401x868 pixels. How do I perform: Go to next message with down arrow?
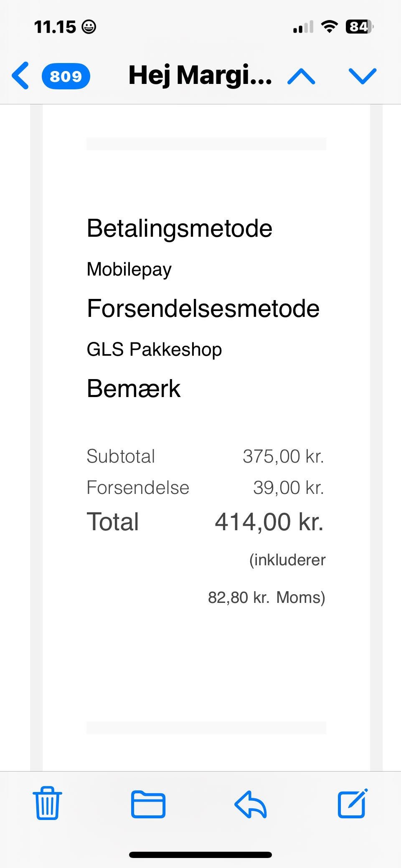coord(362,76)
